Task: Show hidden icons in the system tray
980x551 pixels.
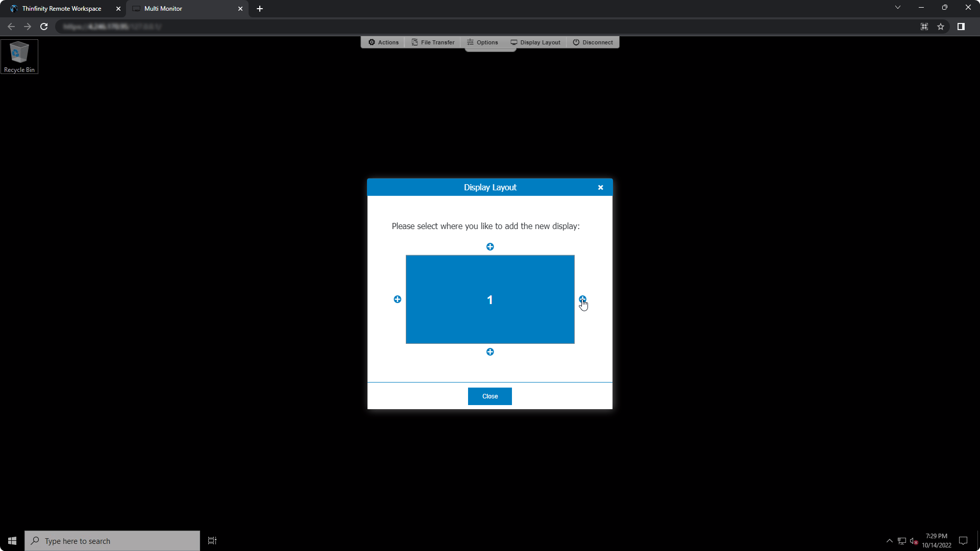Action: 889,540
